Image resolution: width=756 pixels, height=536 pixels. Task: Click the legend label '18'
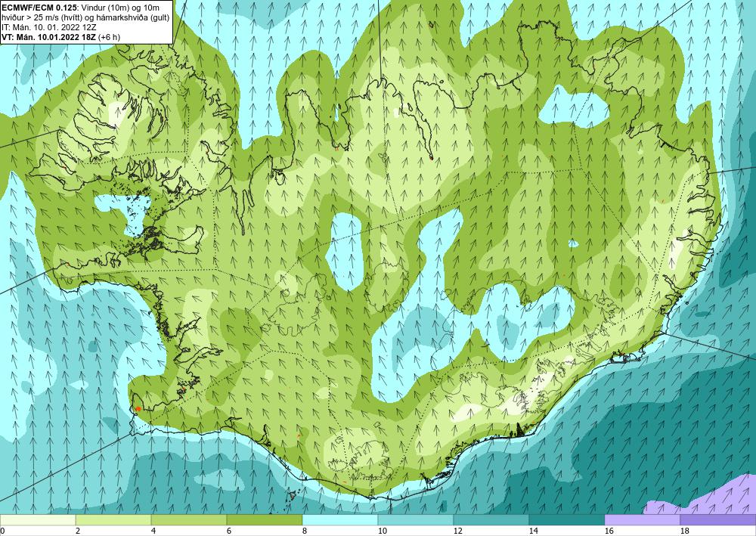[x=684, y=531]
